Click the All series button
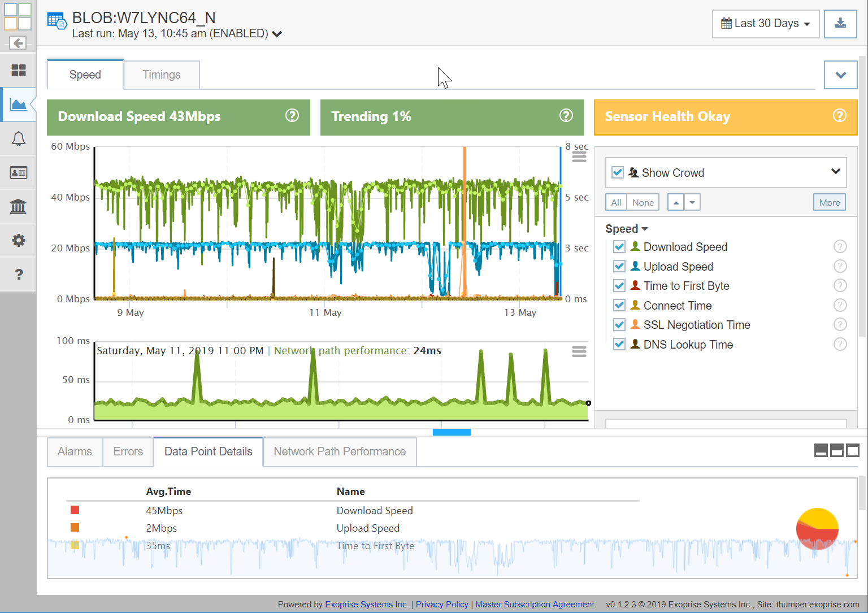The height and width of the screenshot is (613, 868). [616, 202]
